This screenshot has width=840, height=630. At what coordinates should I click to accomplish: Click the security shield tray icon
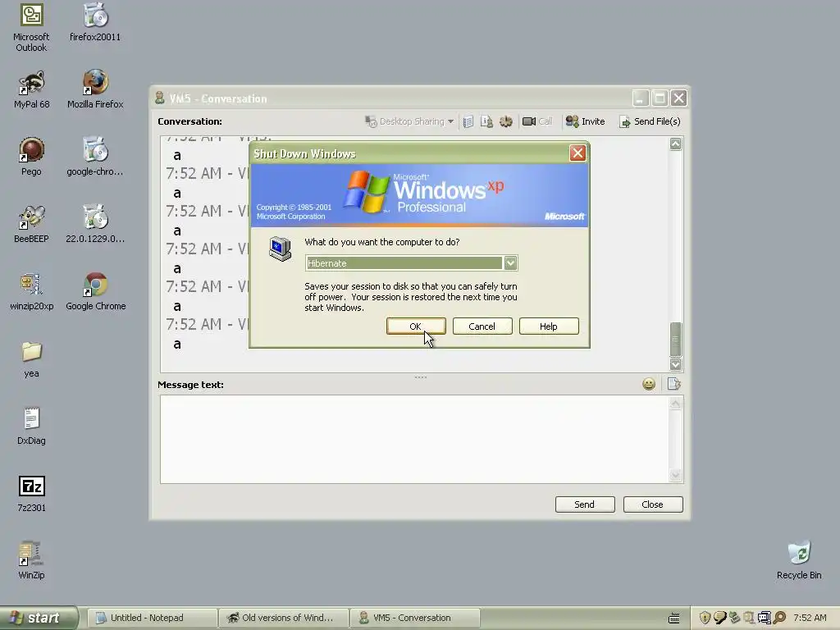click(705, 618)
